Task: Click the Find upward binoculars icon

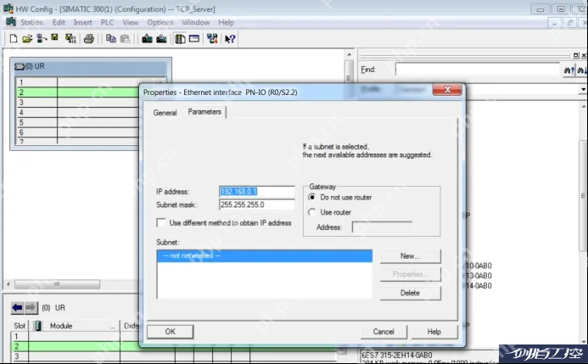Action: tap(570, 70)
